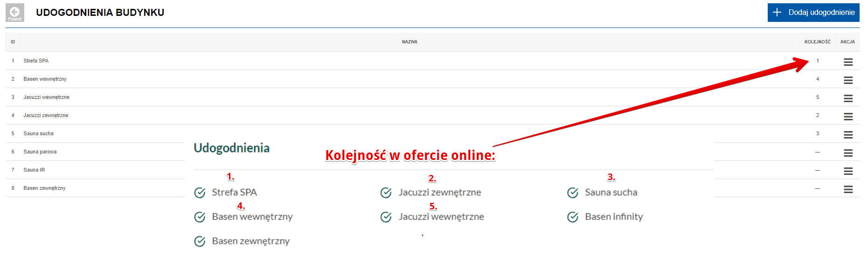Click the Udogodnienia section heading
This screenshot has height=270, width=868.
coord(232,148)
